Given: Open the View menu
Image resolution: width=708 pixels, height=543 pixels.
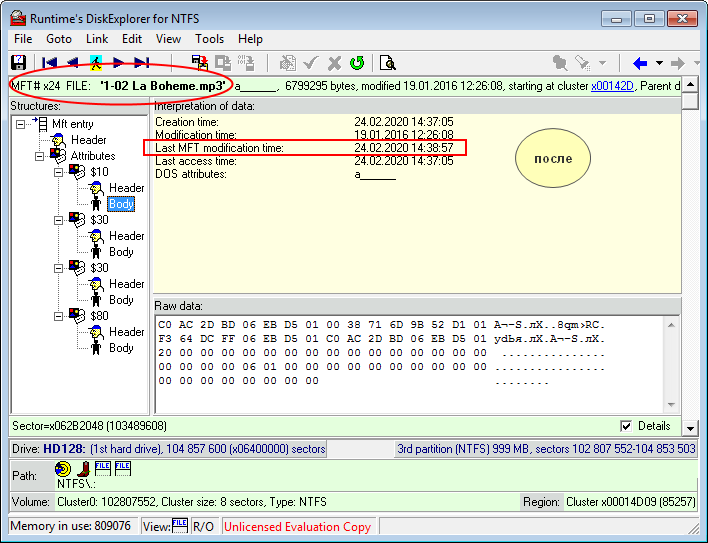Looking at the screenshot, I should coord(168,39).
